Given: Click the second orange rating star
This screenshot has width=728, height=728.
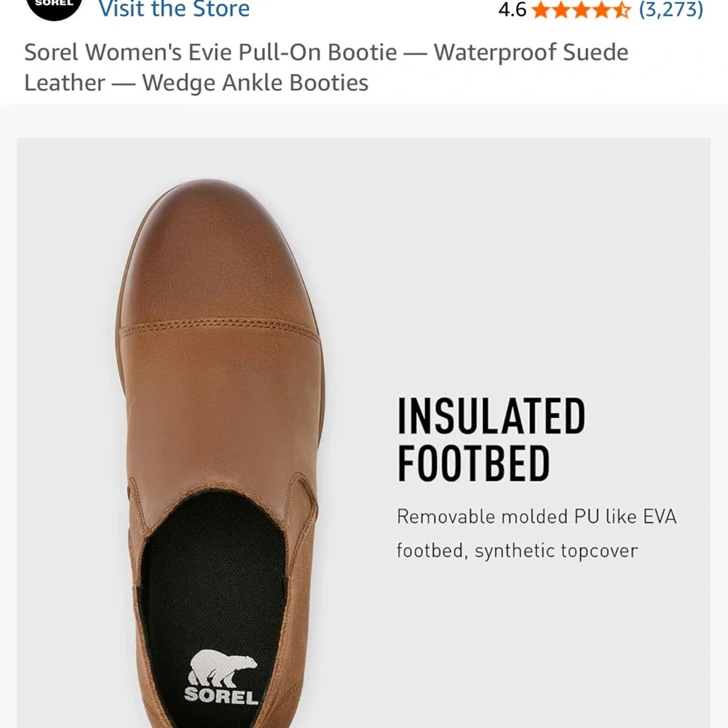Looking at the screenshot, I should (x=561, y=10).
